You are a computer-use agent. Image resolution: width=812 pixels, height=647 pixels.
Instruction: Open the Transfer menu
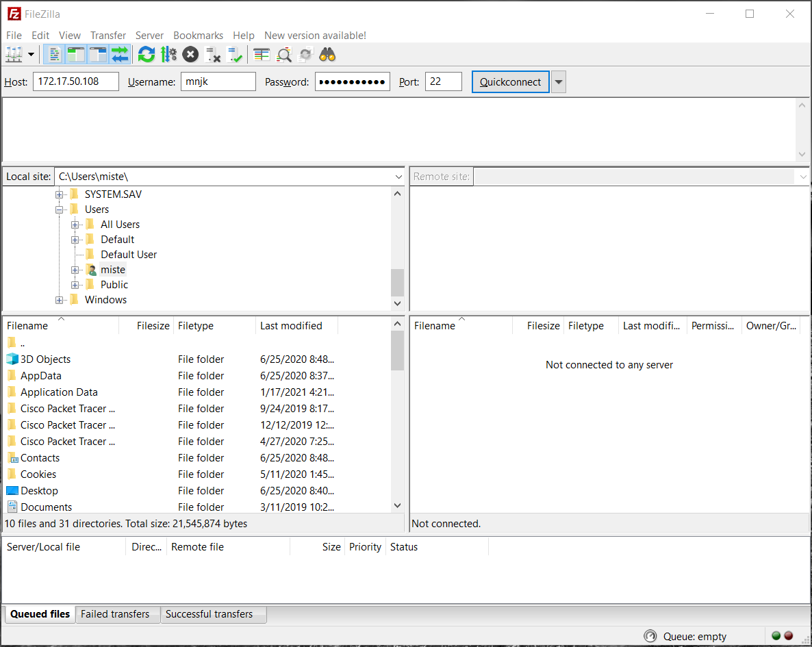tap(107, 35)
